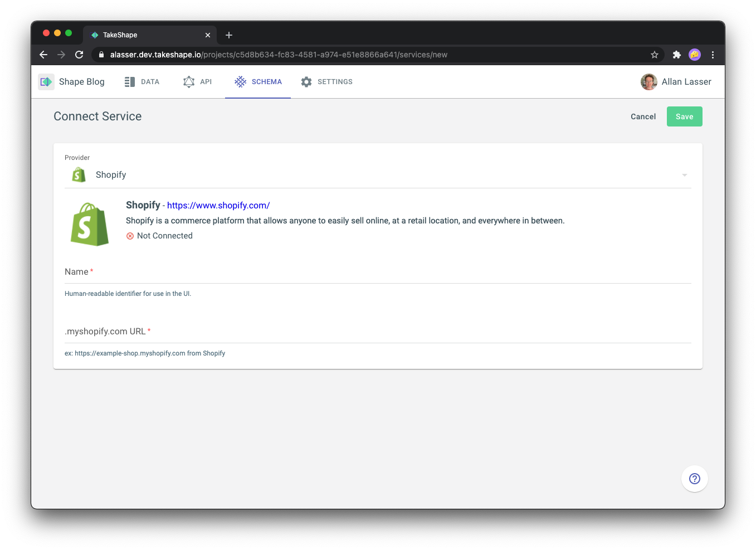This screenshot has width=756, height=550.
Task: Switch to the Schema tab
Action: point(258,82)
